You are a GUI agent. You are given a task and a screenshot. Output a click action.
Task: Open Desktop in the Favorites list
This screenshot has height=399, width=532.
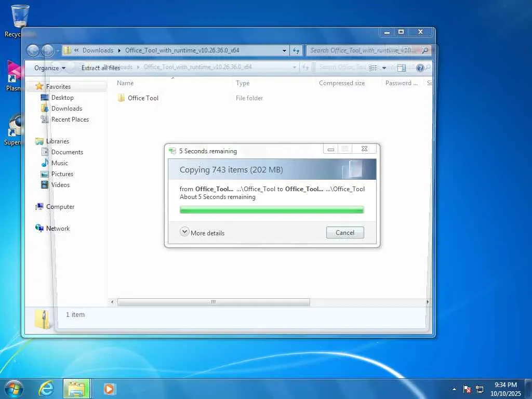(62, 97)
